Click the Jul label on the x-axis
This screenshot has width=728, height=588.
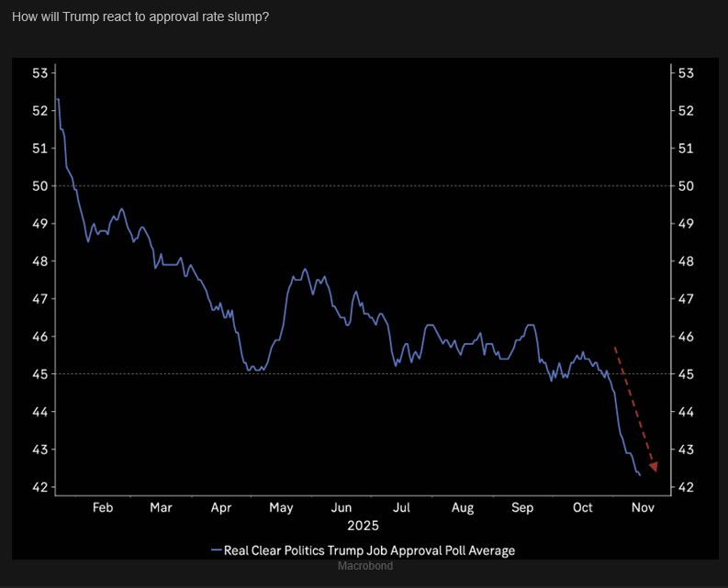click(x=401, y=507)
